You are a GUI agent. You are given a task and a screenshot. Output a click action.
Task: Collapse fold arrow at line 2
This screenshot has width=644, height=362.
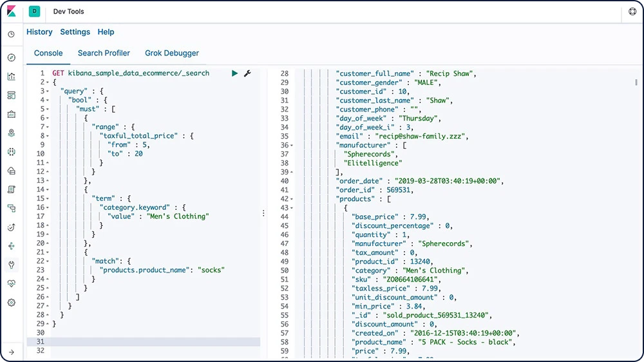pos(47,82)
